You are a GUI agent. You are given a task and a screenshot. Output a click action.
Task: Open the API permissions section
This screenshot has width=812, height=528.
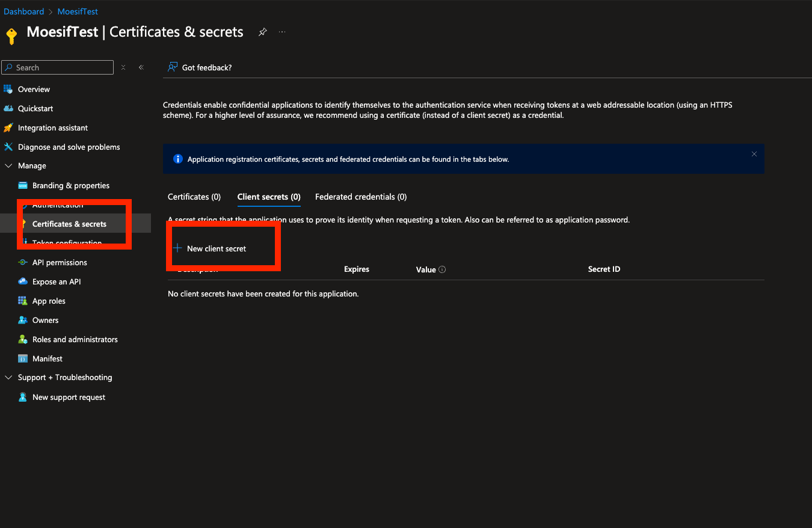click(61, 262)
